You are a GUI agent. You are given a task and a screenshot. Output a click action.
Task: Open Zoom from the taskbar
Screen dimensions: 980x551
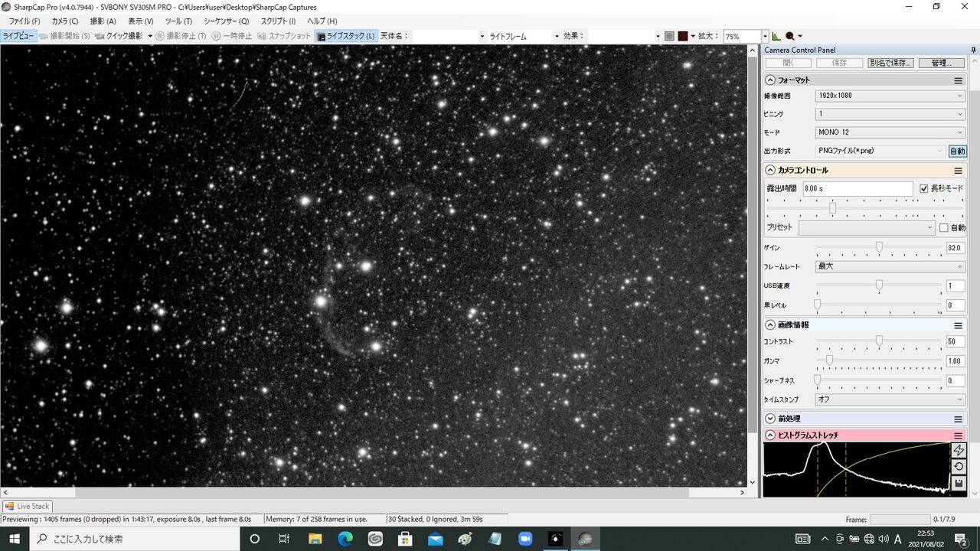525,539
